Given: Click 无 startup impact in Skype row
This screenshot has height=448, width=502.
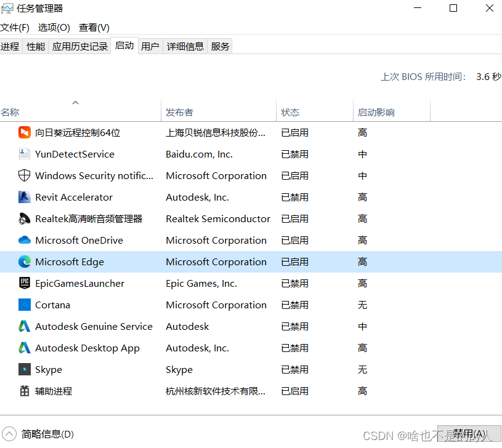Looking at the screenshot, I should [x=362, y=369].
